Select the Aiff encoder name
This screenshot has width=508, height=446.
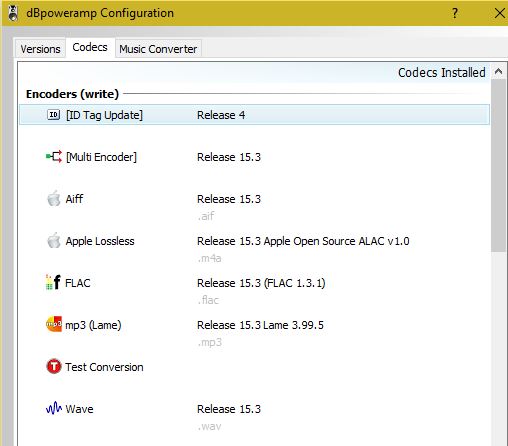74,199
